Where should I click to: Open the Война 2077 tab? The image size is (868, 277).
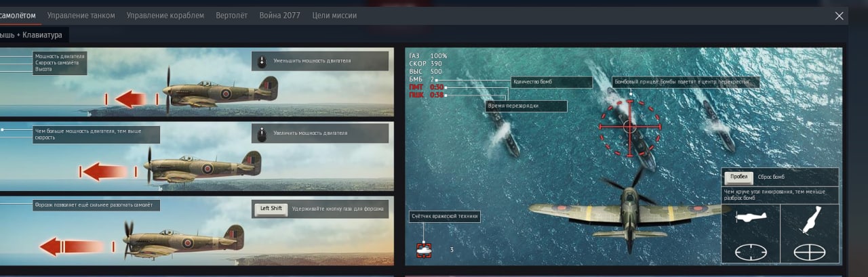(x=280, y=15)
